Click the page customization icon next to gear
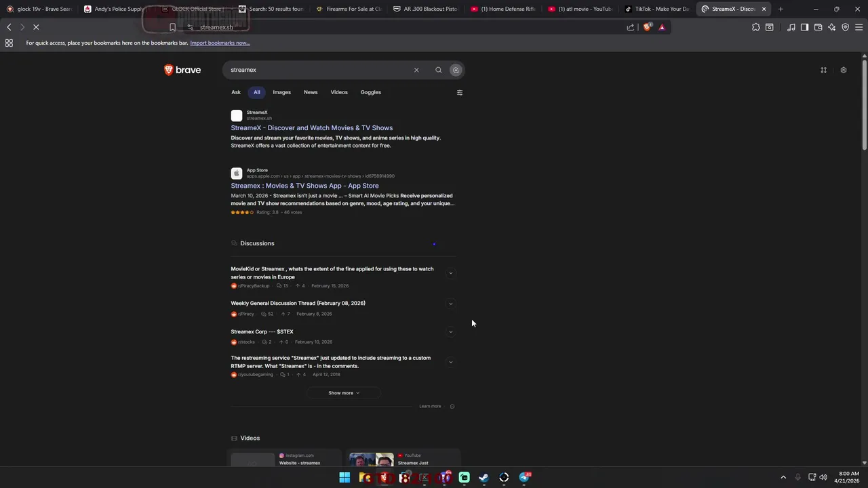The height and width of the screenshot is (488, 868). click(824, 70)
